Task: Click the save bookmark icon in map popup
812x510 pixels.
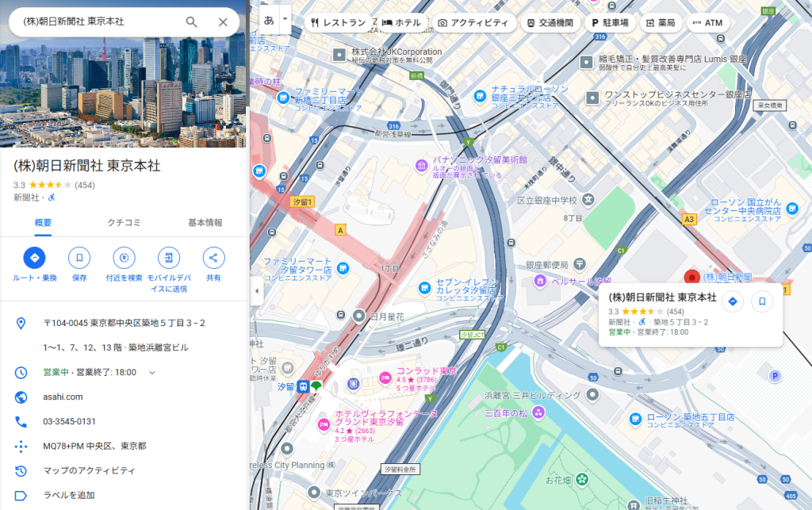Action: pos(761,301)
